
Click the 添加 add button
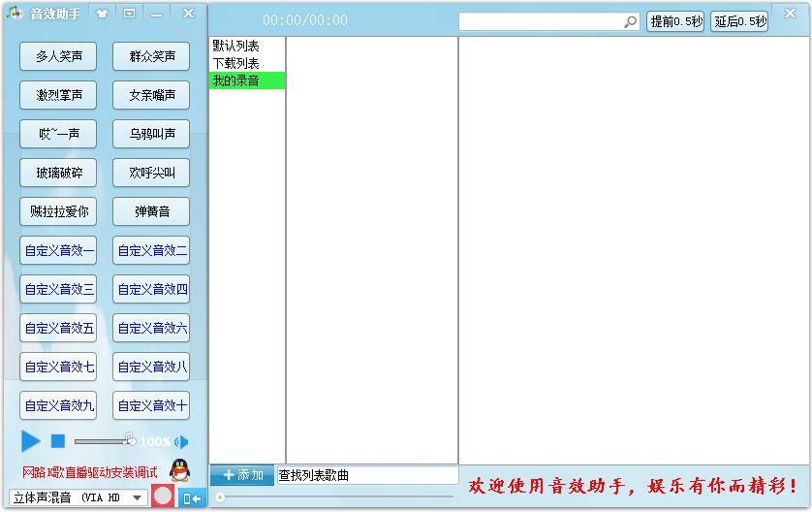[x=242, y=475]
